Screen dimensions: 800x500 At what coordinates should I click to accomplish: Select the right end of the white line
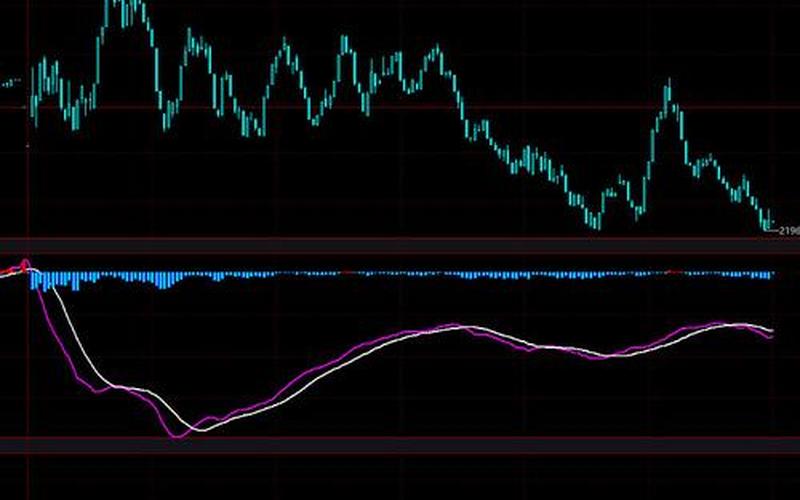click(771, 330)
